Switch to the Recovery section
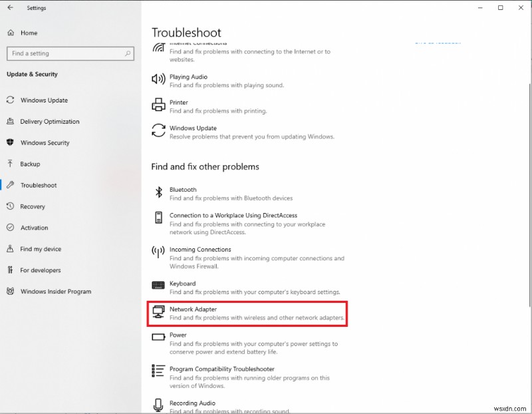Screen dimensions: 532x414 (33, 206)
